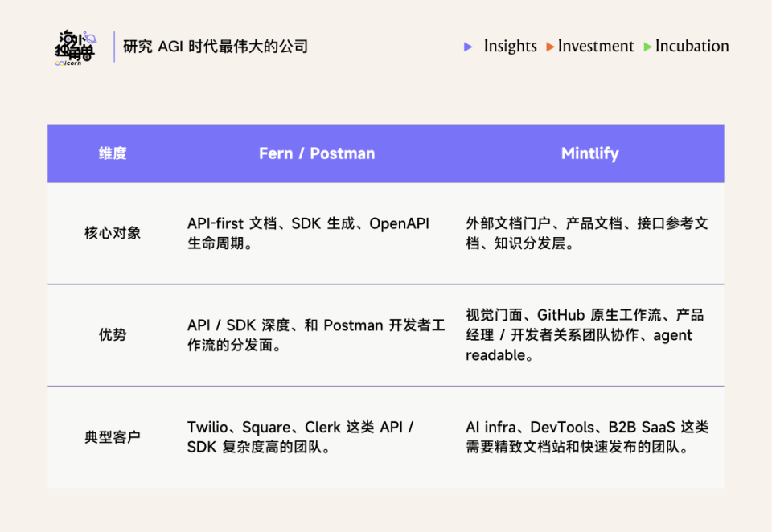Click the tagline 研究 AGI 时代最伟大的公司

216,47
